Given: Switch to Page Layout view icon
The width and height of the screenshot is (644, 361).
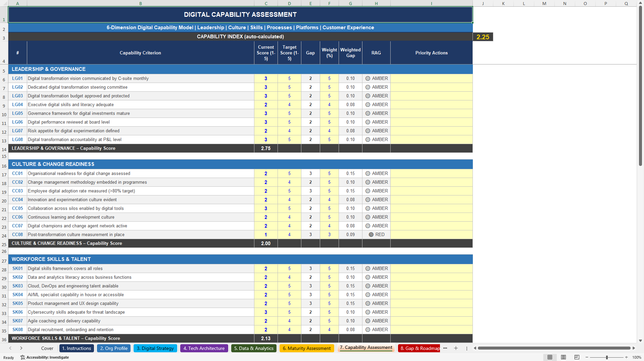Looking at the screenshot, I should tap(563, 357).
